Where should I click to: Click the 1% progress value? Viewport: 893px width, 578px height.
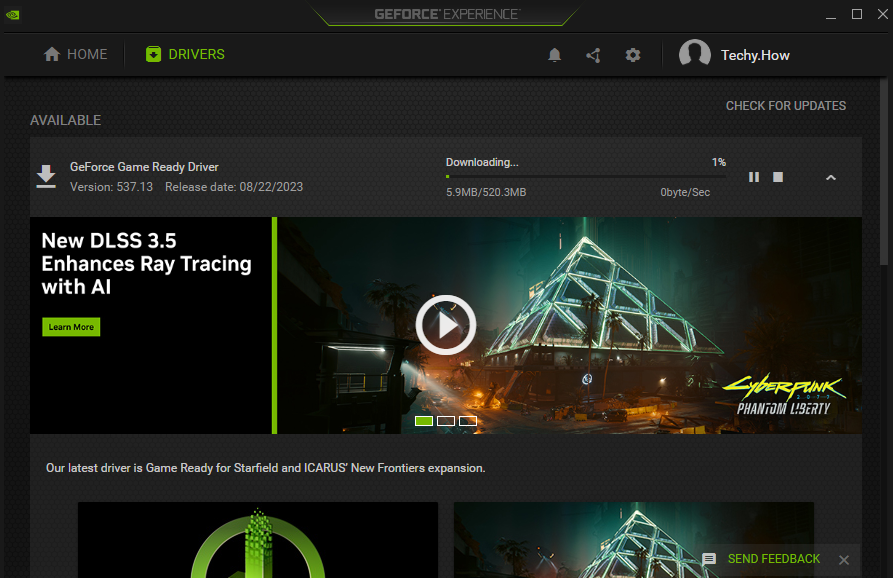(x=719, y=162)
